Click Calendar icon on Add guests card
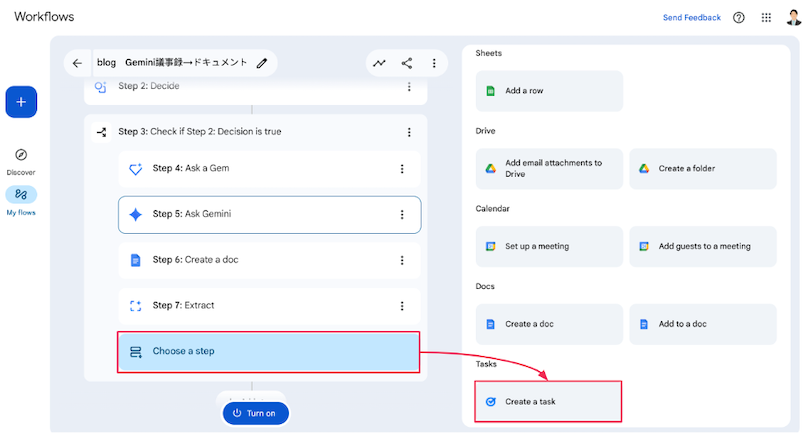The height and width of the screenshot is (434, 804). [644, 246]
